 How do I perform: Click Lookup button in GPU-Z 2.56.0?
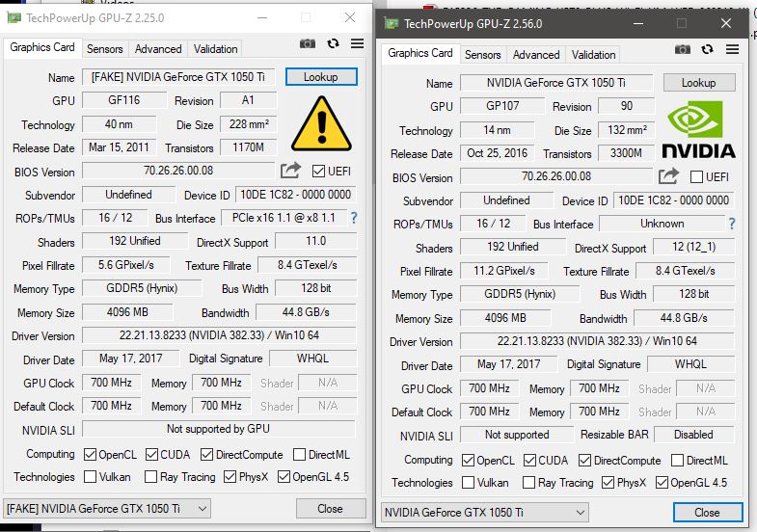tap(699, 83)
